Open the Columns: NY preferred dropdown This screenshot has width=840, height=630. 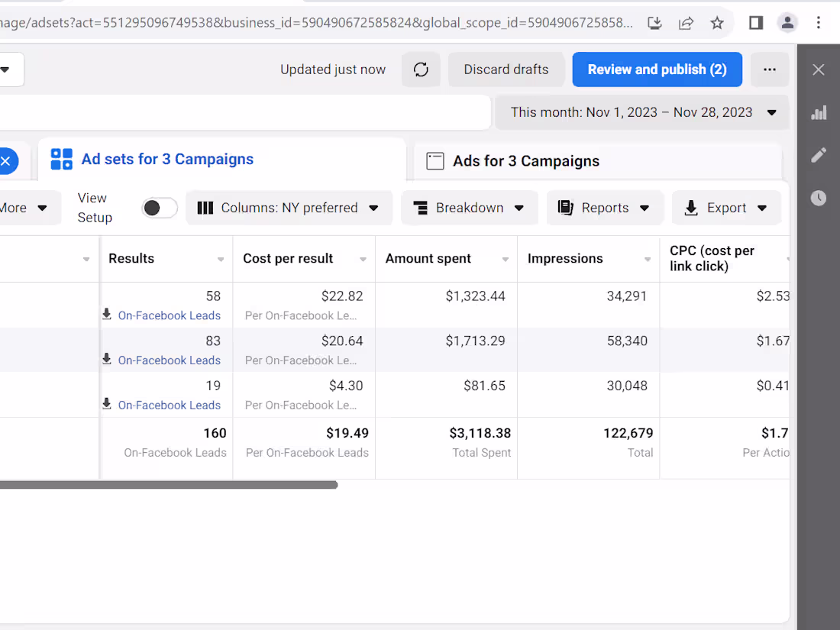point(289,207)
